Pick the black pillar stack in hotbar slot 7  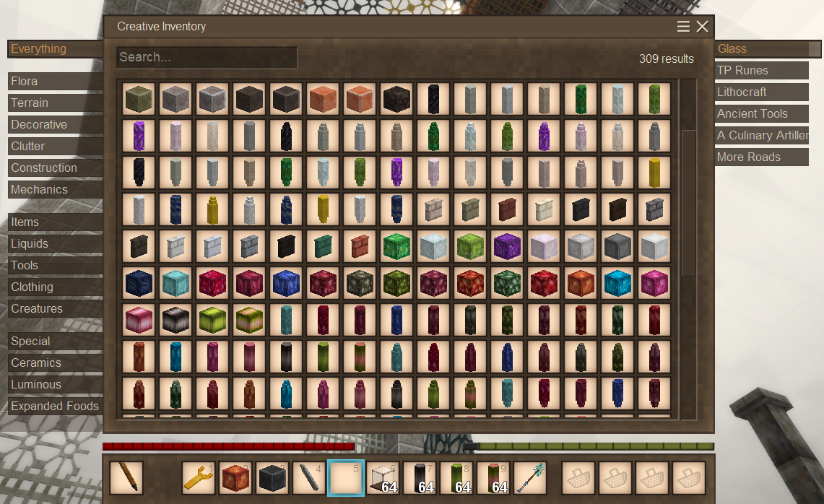[x=420, y=478]
